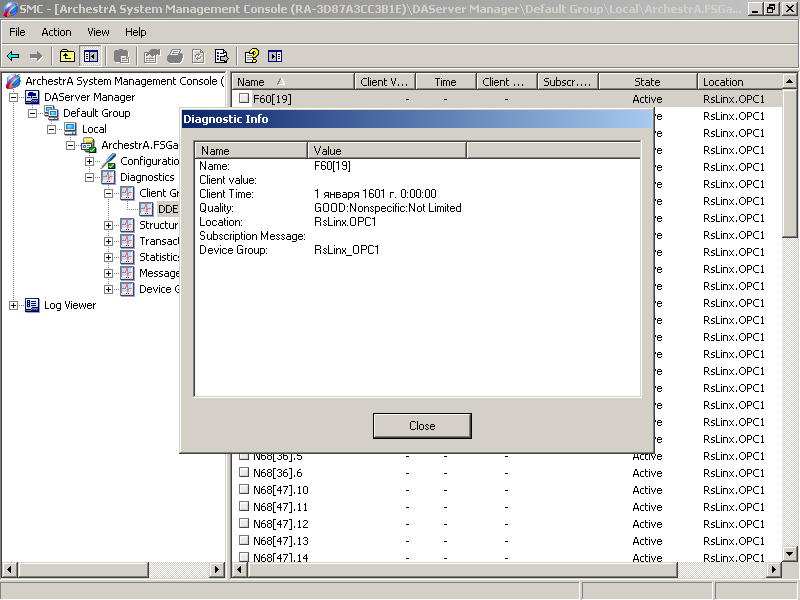Expand the Log Viewer tree node
This screenshot has height=600, width=800.
pos(14,305)
